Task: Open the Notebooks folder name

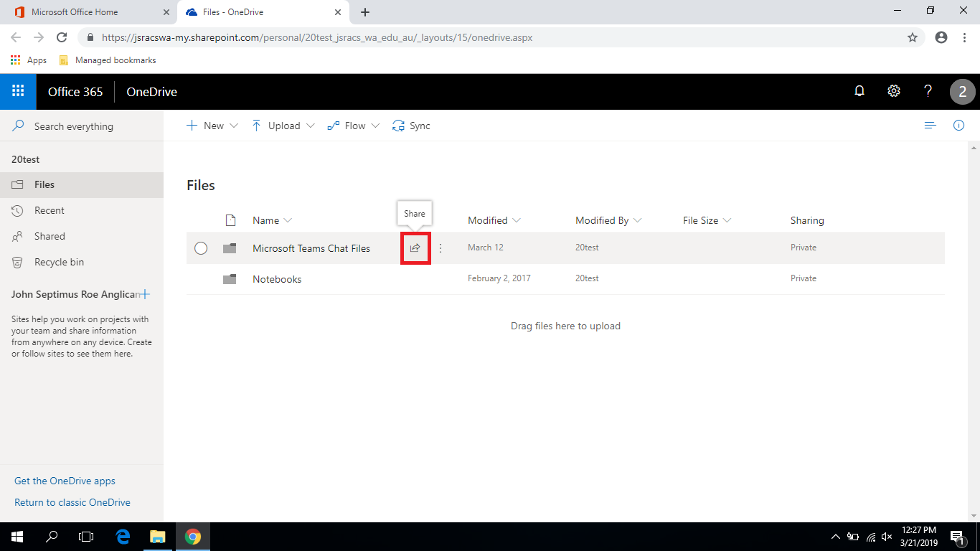Action: pos(277,279)
